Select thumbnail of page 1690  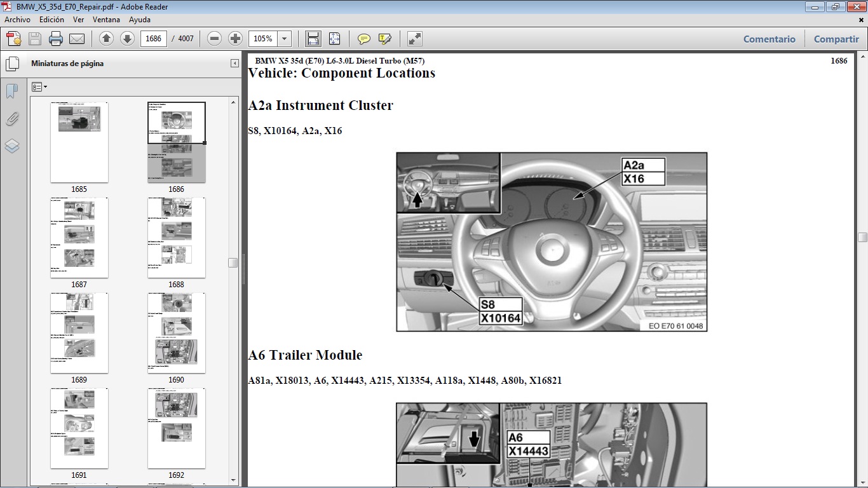(176, 333)
